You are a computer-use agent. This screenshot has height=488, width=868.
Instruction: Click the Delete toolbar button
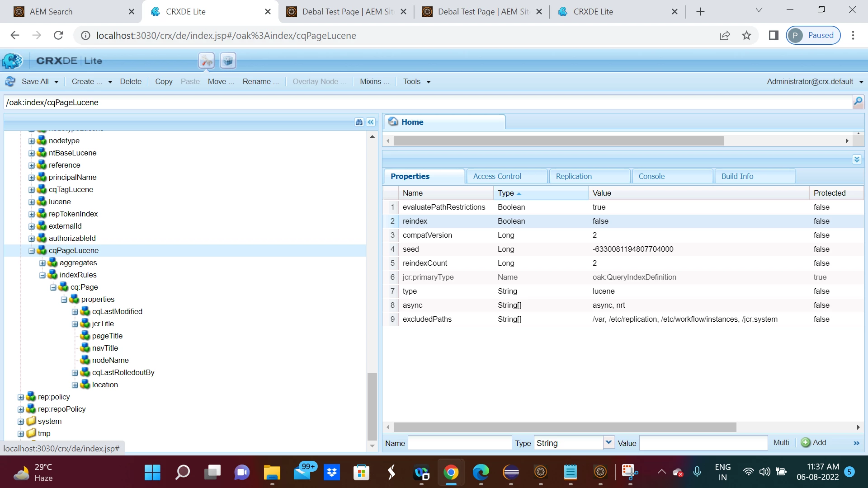131,82
